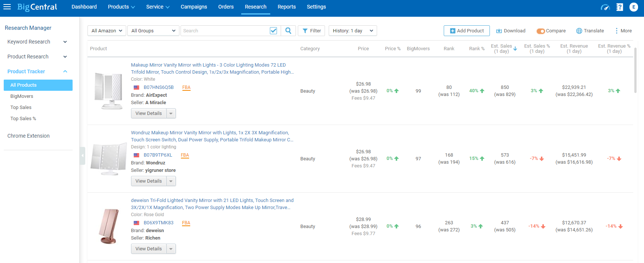Screen dimensions: 644x263
Task: Open the help question mark icon
Action: point(619,7)
